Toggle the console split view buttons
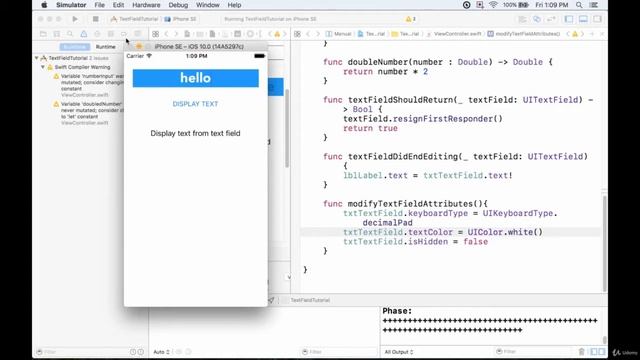Screen dimensions: 640x360 pos(598,352)
